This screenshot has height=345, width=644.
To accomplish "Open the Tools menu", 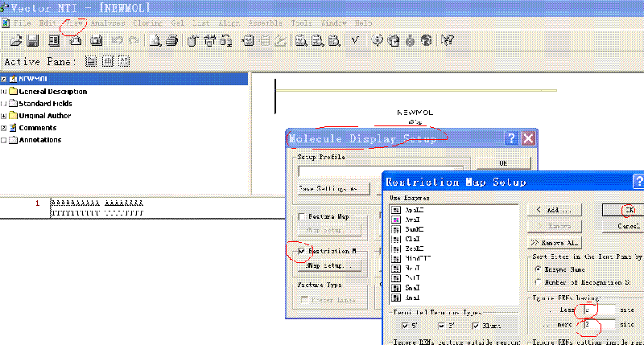I will (x=302, y=23).
